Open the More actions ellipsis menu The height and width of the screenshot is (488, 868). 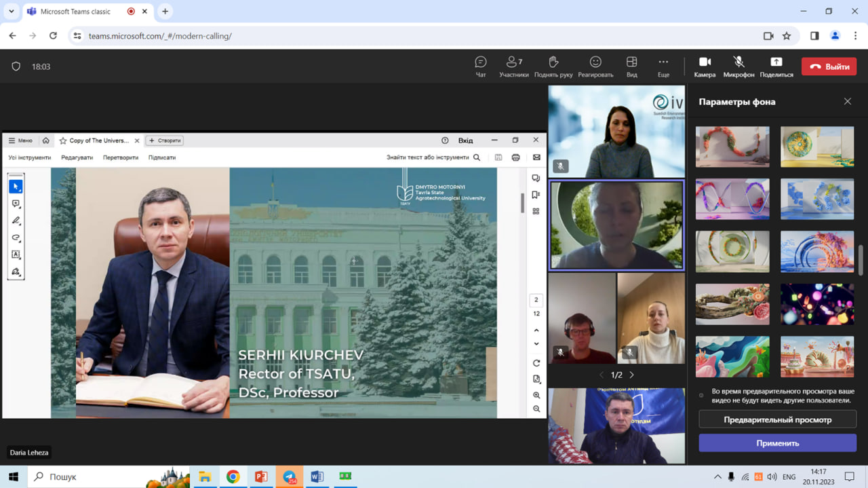tap(663, 66)
